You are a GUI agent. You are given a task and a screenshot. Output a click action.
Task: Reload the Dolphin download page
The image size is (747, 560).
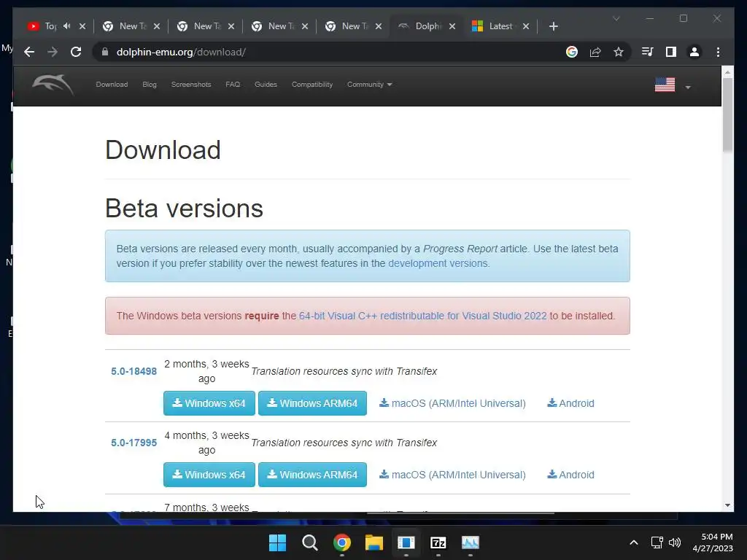(76, 52)
